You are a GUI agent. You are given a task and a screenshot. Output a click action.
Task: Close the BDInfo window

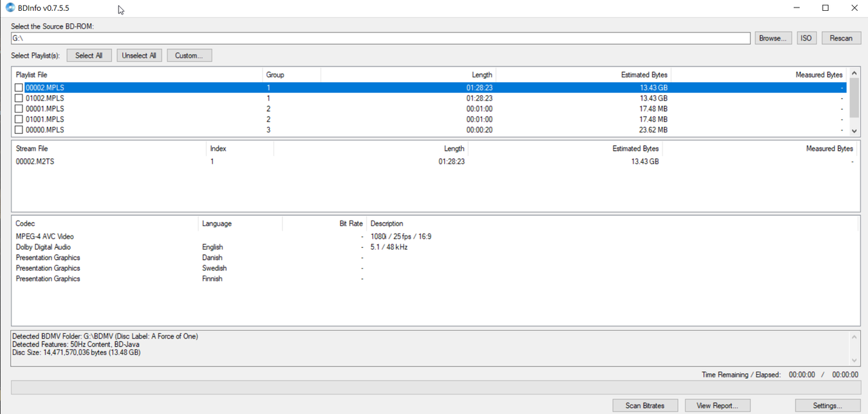(x=854, y=8)
